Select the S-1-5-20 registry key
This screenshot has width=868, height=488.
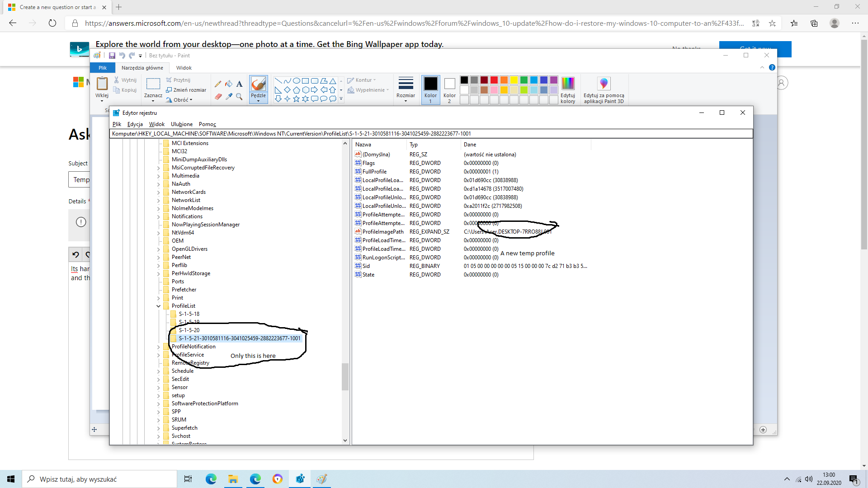coord(189,330)
